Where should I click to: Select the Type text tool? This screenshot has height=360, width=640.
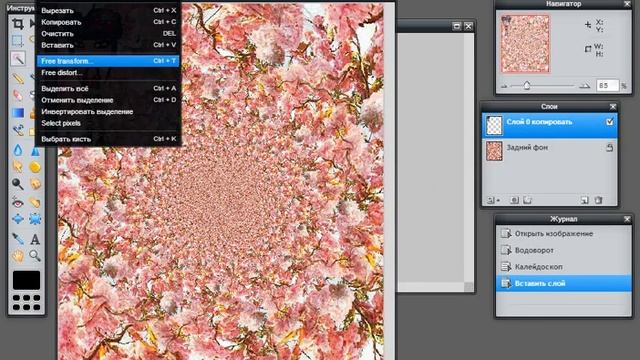click(x=35, y=239)
